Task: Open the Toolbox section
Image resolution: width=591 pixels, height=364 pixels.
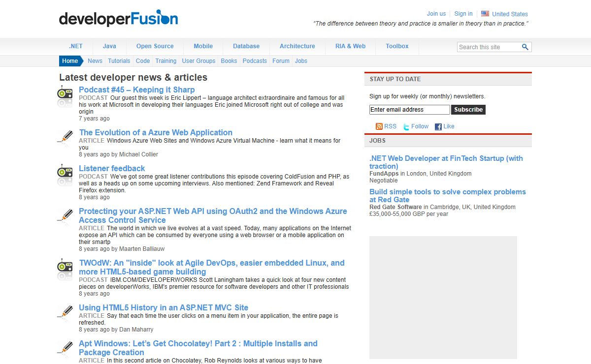Action: (397, 46)
